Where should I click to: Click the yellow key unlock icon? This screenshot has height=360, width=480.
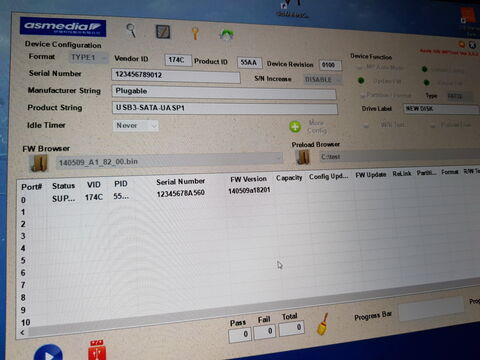[195, 34]
